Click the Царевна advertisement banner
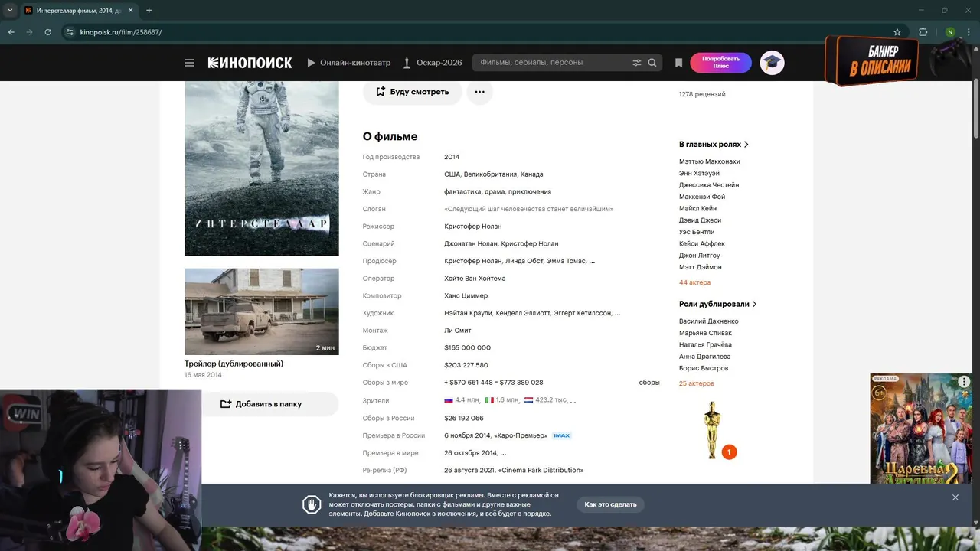The height and width of the screenshot is (551, 980). coord(921,429)
